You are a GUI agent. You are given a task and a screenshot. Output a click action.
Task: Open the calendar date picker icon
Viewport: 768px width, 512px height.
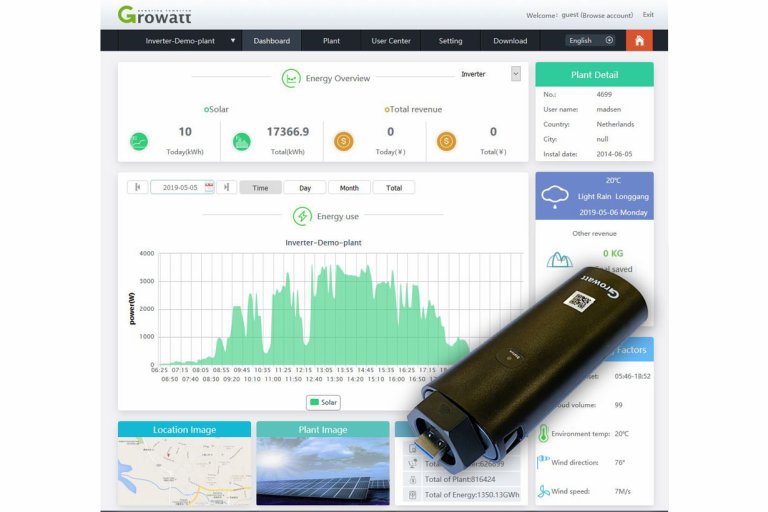point(209,187)
